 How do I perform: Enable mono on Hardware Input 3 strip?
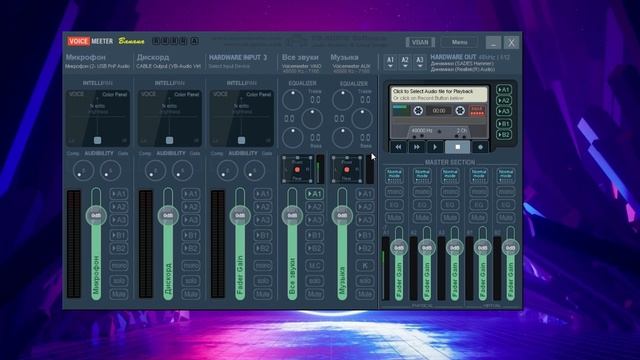click(x=262, y=266)
